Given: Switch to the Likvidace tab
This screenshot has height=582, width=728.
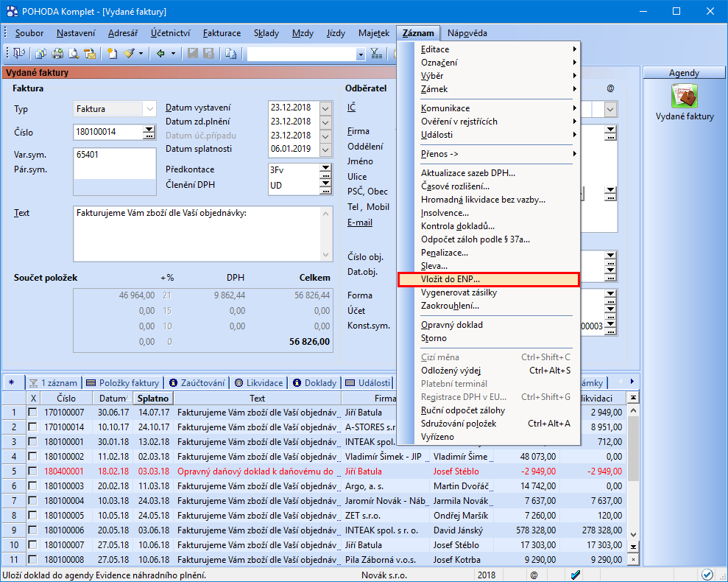Looking at the screenshot, I should [259, 382].
